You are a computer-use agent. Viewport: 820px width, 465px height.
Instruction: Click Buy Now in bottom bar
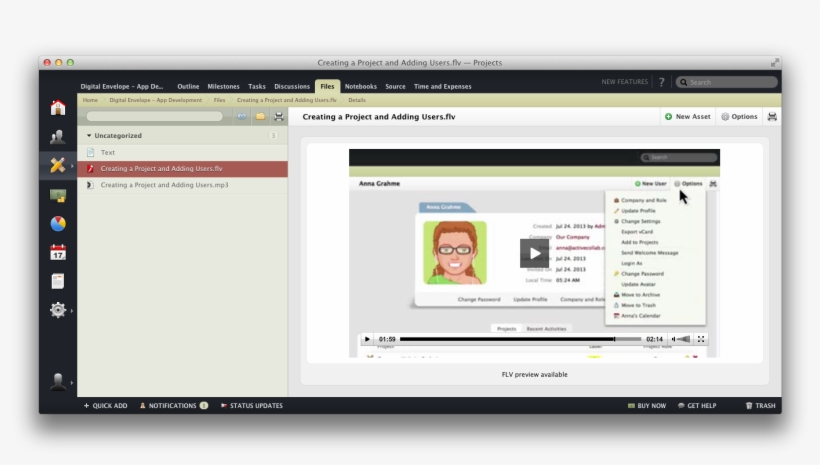647,405
